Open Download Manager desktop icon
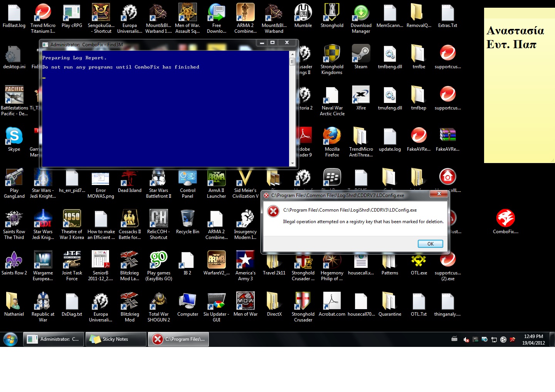Image resolution: width=555 pixels, height=392 pixels. click(361, 18)
